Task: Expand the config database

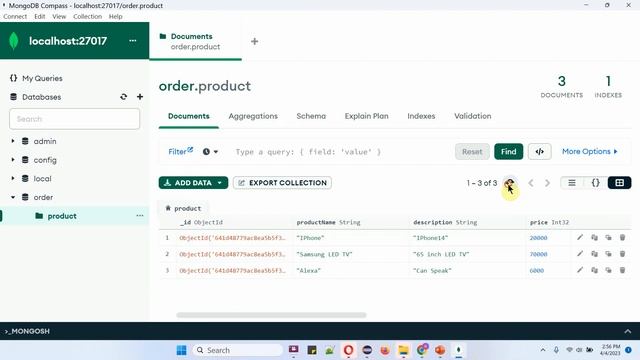Action: click(13, 160)
